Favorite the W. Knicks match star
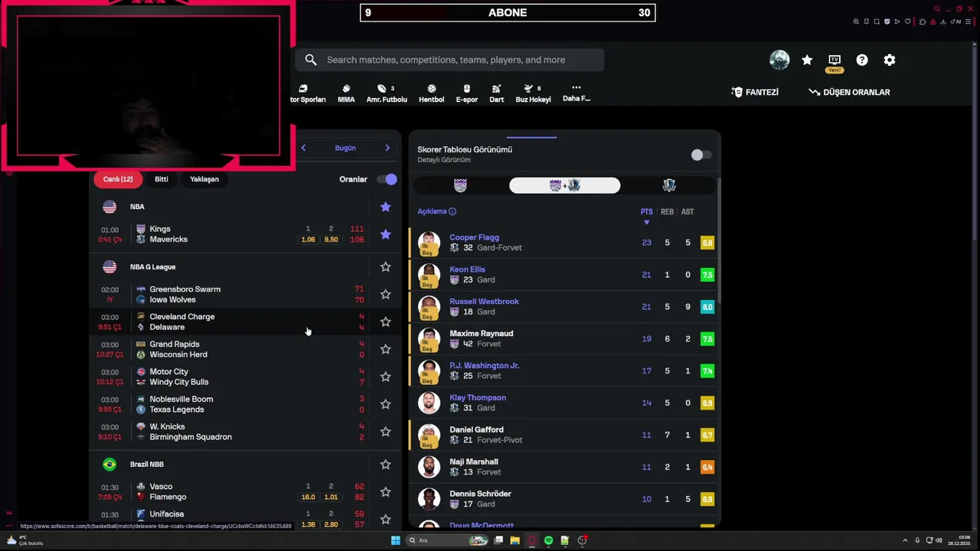This screenshot has width=980, height=551. tap(385, 432)
